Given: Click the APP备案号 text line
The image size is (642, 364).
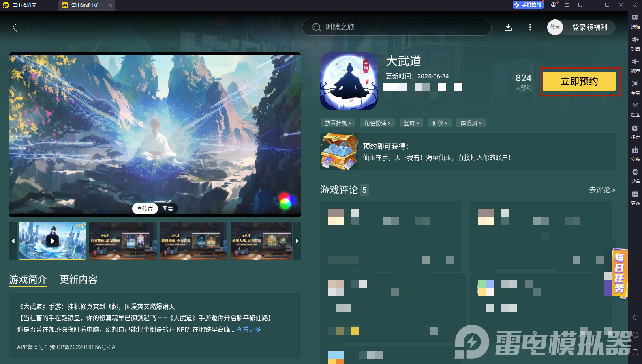Looking at the screenshot, I should [66, 347].
